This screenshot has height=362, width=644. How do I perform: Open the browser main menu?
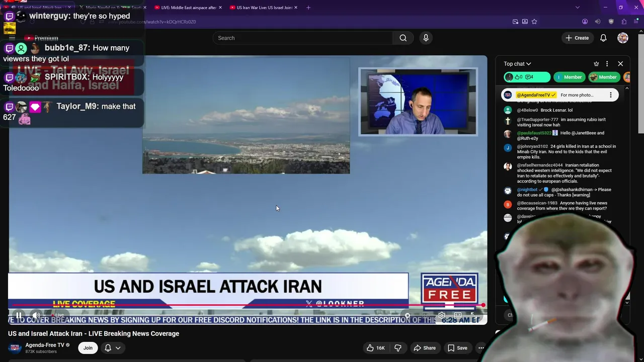tap(636, 22)
